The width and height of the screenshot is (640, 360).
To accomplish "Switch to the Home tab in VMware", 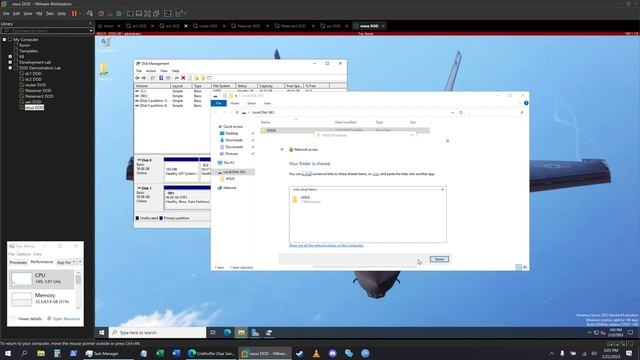I will point(108,26).
